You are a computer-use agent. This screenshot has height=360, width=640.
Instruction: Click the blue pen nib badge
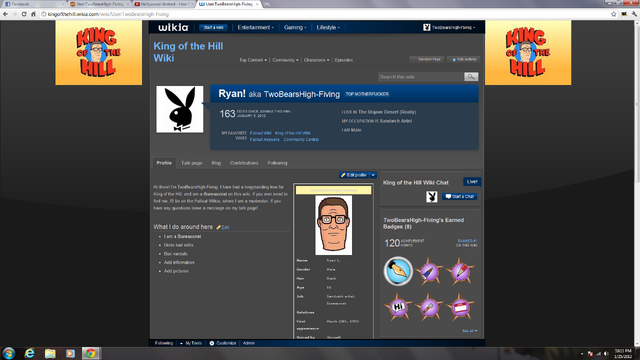click(x=398, y=271)
